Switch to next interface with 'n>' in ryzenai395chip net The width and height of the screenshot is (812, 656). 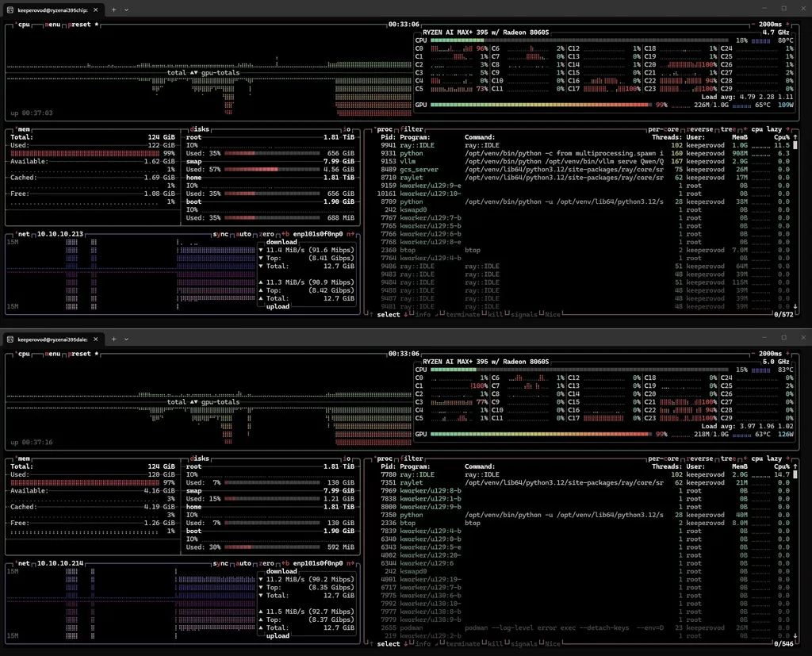[x=350, y=234]
